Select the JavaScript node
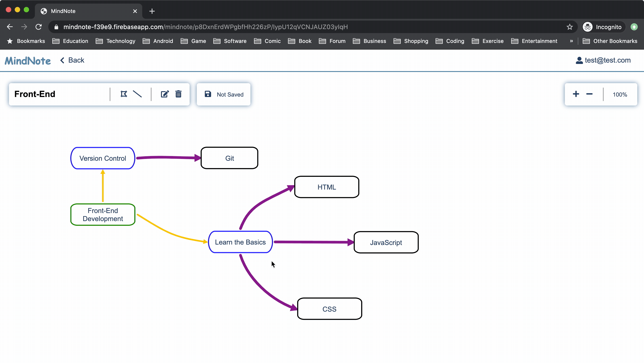644x363 pixels. click(x=386, y=242)
